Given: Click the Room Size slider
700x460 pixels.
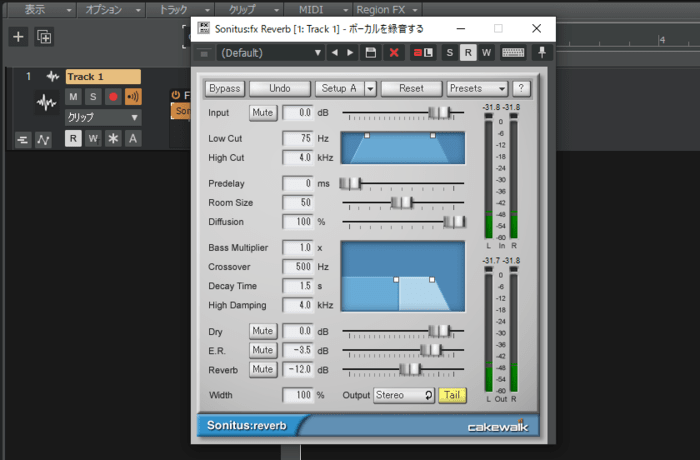Looking at the screenshot, I should 401,202.
